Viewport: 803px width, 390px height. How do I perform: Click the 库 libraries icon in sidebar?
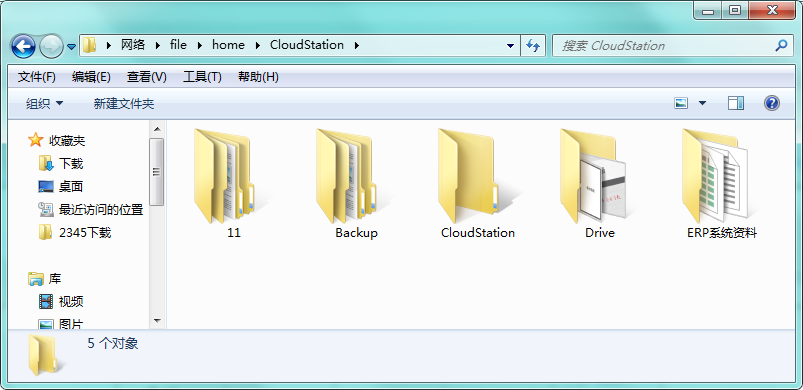tap(36, 279)
